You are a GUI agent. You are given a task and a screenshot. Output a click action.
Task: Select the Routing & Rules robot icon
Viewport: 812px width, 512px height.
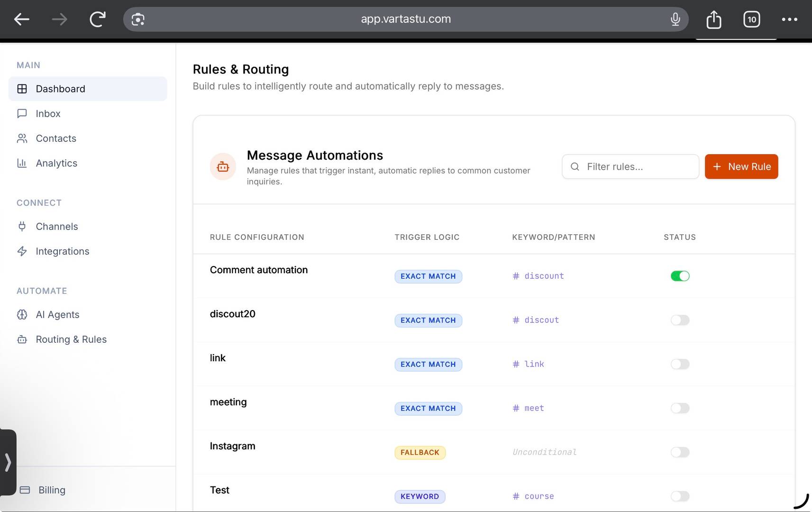click(x=22, y=339)
